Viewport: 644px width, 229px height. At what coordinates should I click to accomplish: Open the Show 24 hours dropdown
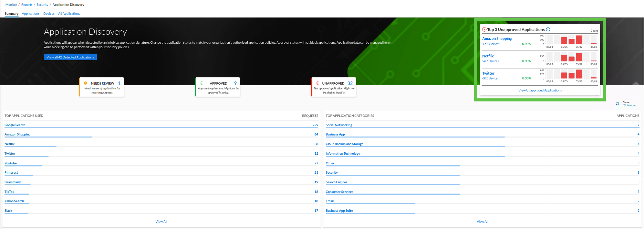click(629, 106)
